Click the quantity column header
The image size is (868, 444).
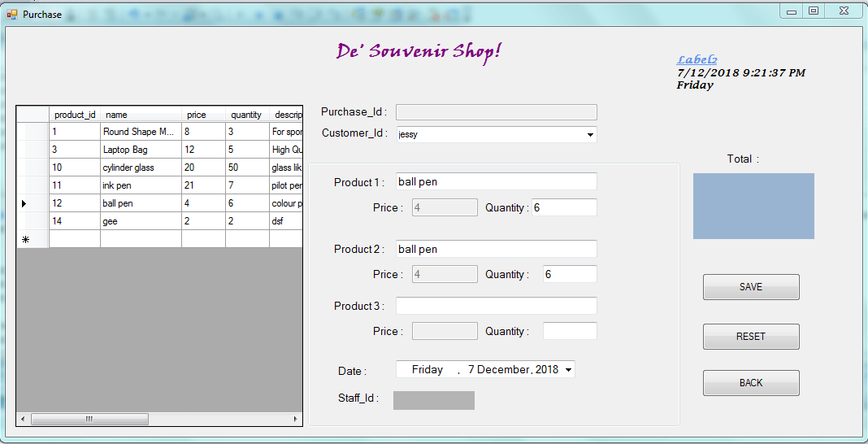(247, 115)
